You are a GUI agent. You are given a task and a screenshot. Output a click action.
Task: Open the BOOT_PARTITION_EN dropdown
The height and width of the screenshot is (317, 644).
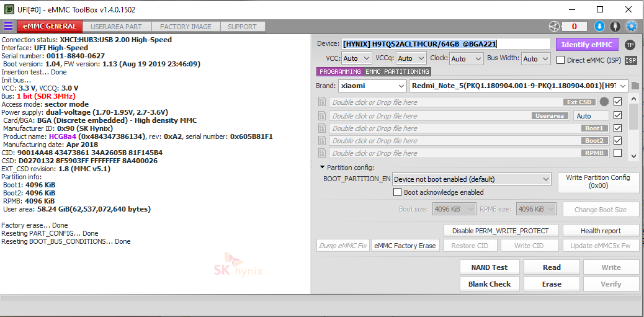tap(472, 179)
